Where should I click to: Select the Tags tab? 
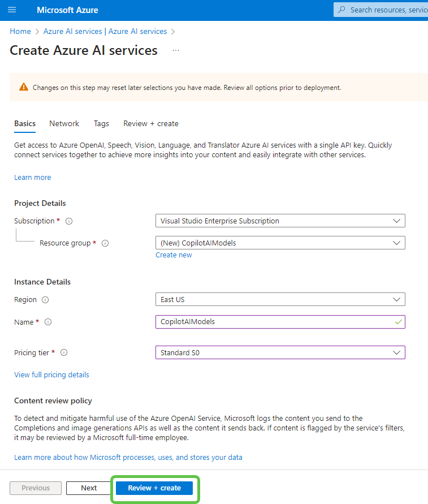(x=101, y=123)
